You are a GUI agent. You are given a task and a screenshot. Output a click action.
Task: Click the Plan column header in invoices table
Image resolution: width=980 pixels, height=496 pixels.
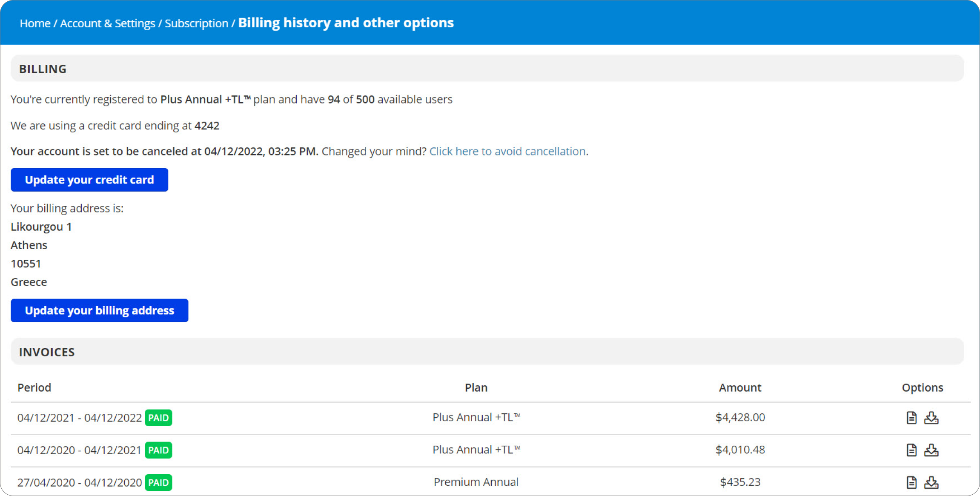point(476,387)
